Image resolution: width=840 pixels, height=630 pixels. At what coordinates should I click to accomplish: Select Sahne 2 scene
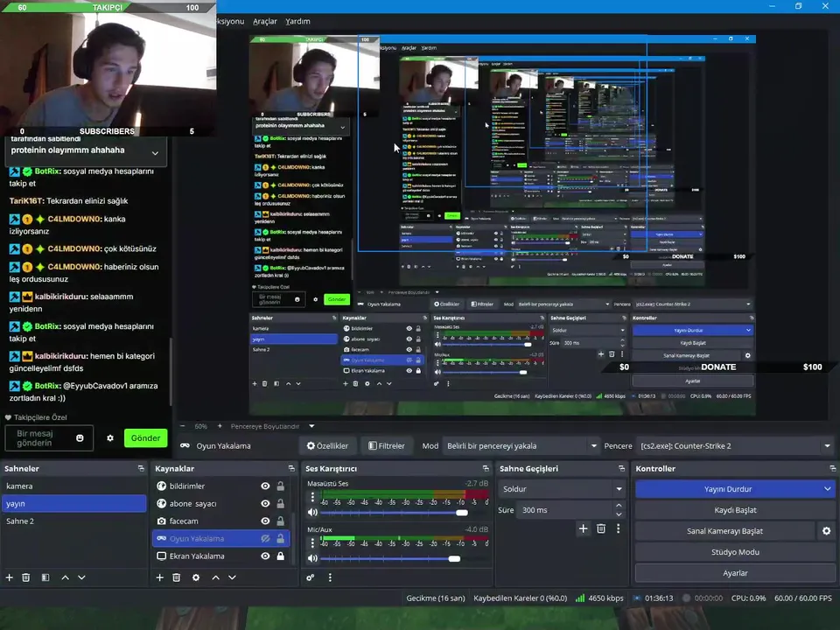pos(73,521)
